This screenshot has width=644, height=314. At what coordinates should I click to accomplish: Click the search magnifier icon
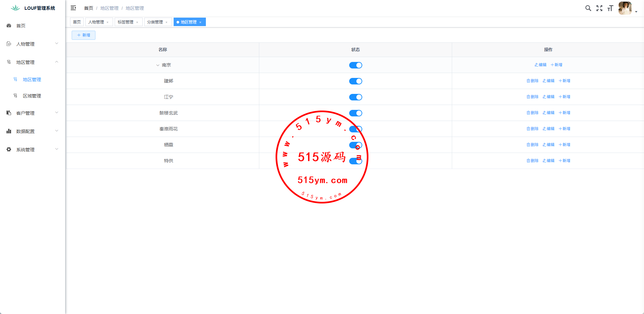pyautogui.click(x=588, y=8)
